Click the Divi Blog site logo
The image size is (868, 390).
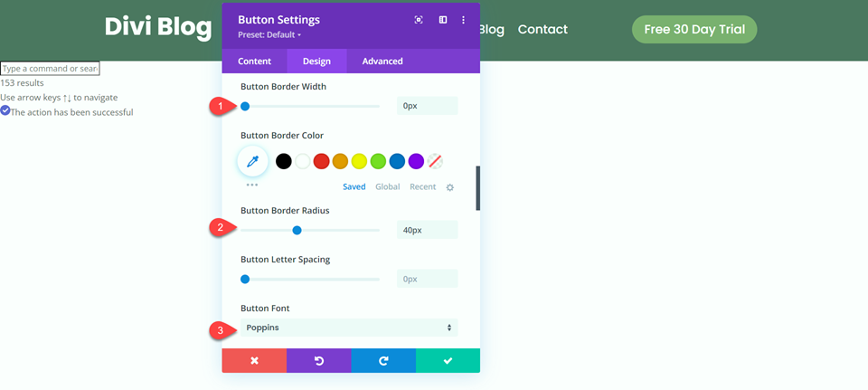[158, 26]
